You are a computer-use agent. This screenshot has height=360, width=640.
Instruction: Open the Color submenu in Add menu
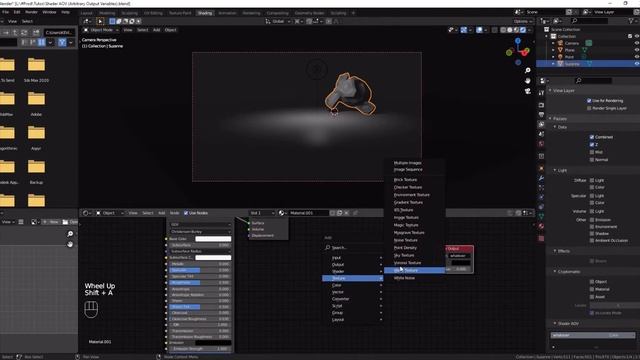(x=353, y=285)
